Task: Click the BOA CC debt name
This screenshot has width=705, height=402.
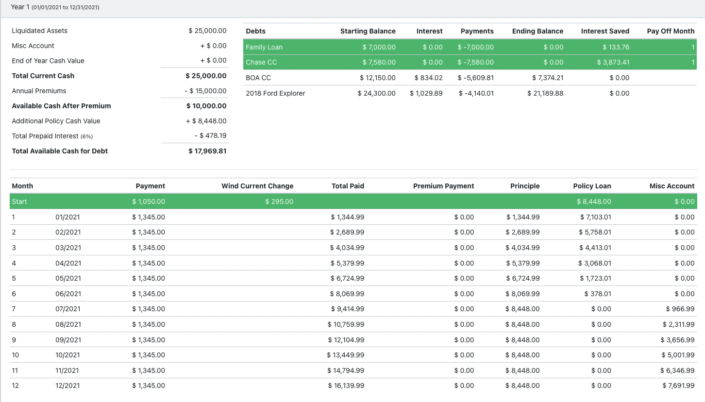Action: 258,77
